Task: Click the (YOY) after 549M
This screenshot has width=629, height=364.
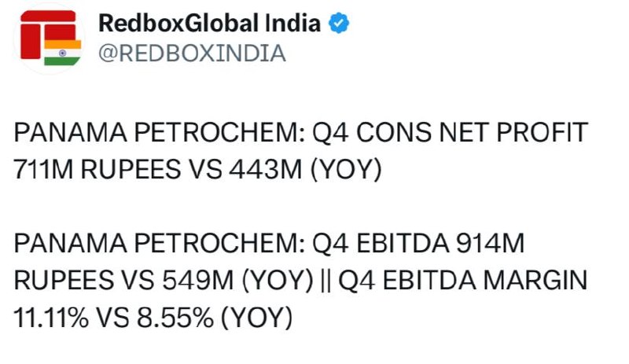Action: (x=278, y=281)
